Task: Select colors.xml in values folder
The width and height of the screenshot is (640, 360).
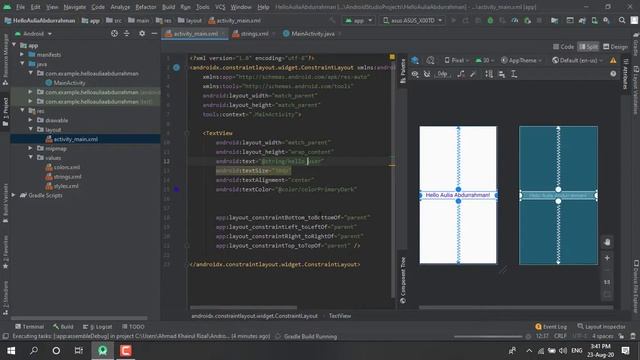Action: click(x=63, y=167)
